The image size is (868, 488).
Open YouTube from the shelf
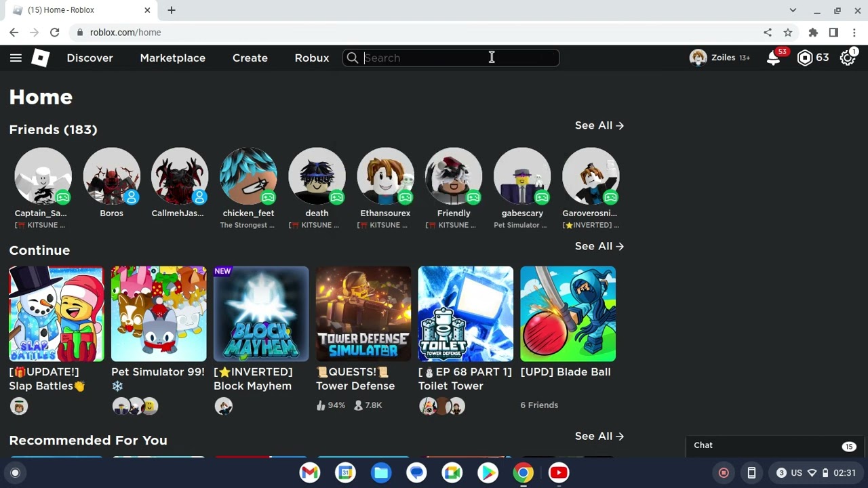[x=559, y=473]
